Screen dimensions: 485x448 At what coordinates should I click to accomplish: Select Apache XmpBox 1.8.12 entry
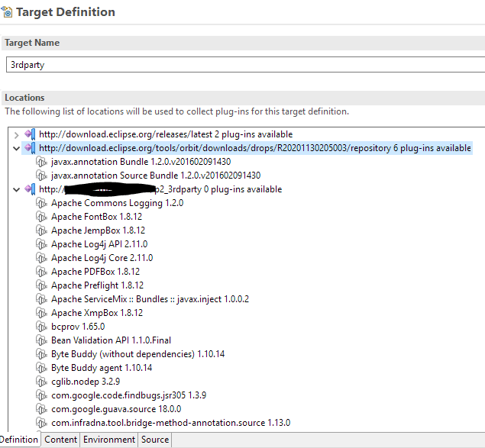[97, 313]
